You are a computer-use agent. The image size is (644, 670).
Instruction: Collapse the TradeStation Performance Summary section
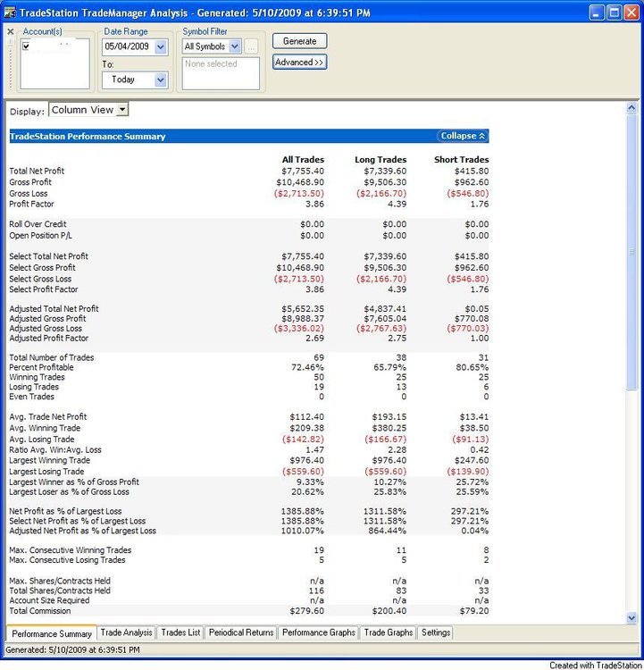pyautogui.click(x=463, y=136)
